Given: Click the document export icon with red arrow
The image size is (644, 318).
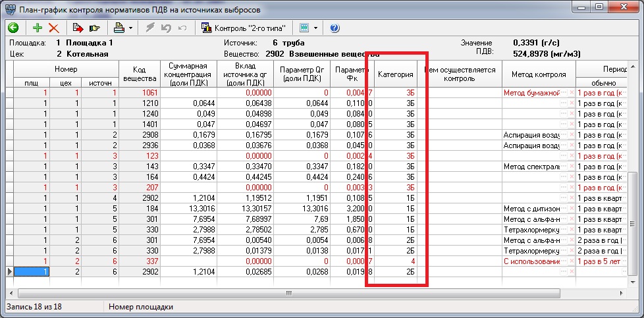Looking at the screenshot, I should 78,28.
